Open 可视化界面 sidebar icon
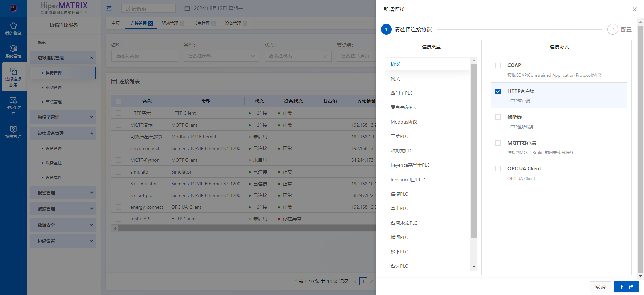 coord(13,100)
